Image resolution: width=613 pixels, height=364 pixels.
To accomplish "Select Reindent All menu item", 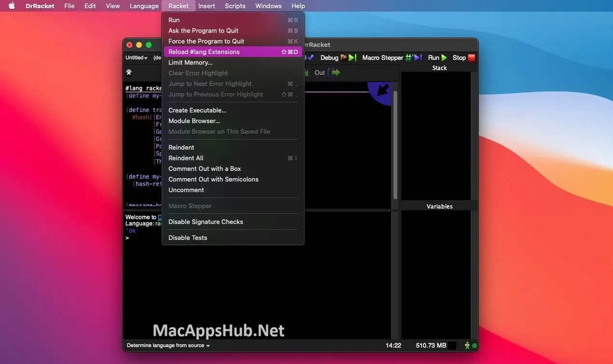I will 233,158.
